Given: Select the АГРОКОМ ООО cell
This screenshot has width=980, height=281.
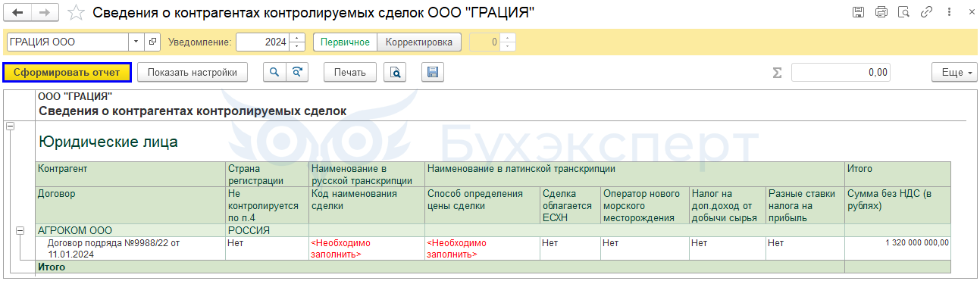Looking at the screenshot, I should coord(130,230).
